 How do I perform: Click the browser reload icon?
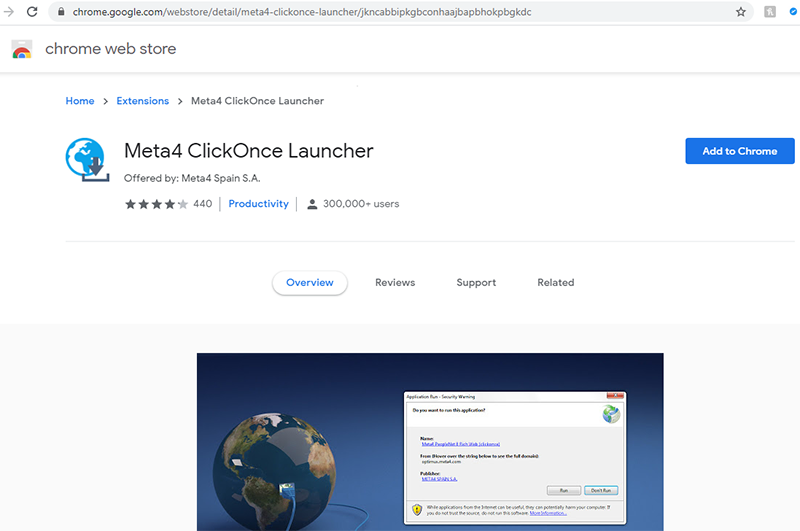coord(32,12)
